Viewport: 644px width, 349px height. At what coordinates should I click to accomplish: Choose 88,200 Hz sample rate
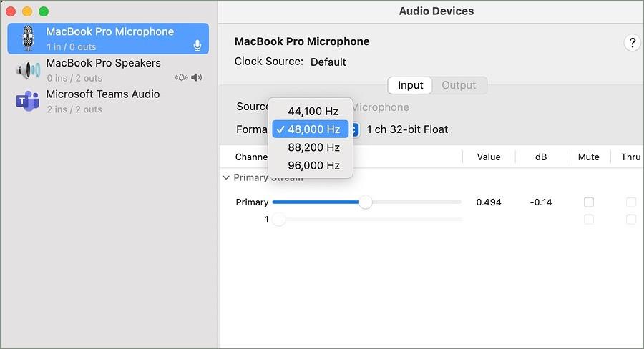coord(310,147)
